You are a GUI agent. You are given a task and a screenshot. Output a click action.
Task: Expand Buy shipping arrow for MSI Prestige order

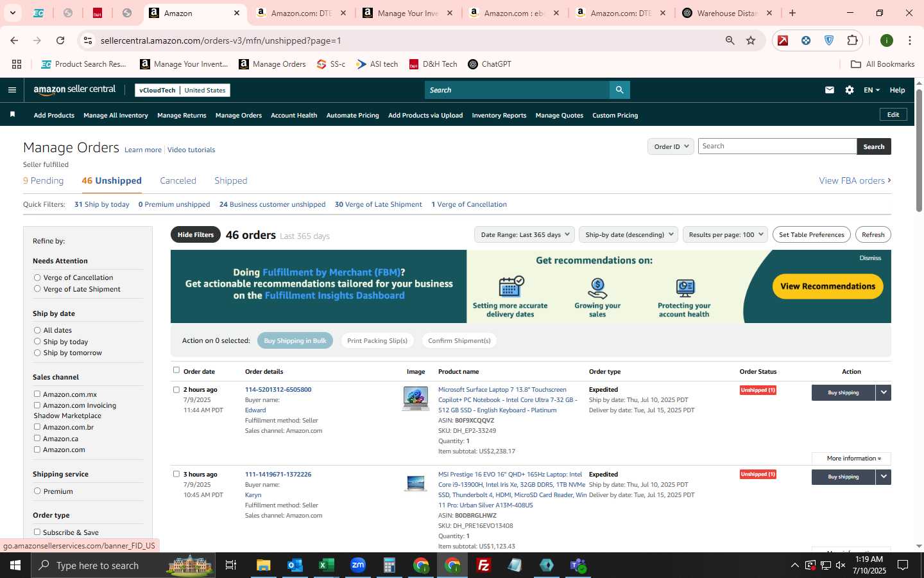[x=884, y=477]
